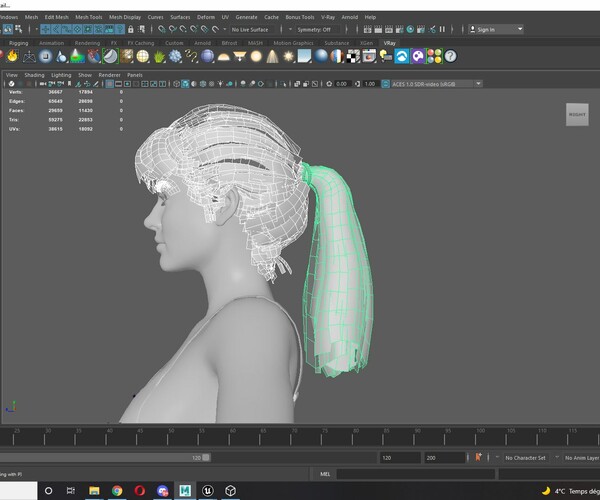600x500 pixels.
Task: Click Windows Task View button
Action: 71,490
